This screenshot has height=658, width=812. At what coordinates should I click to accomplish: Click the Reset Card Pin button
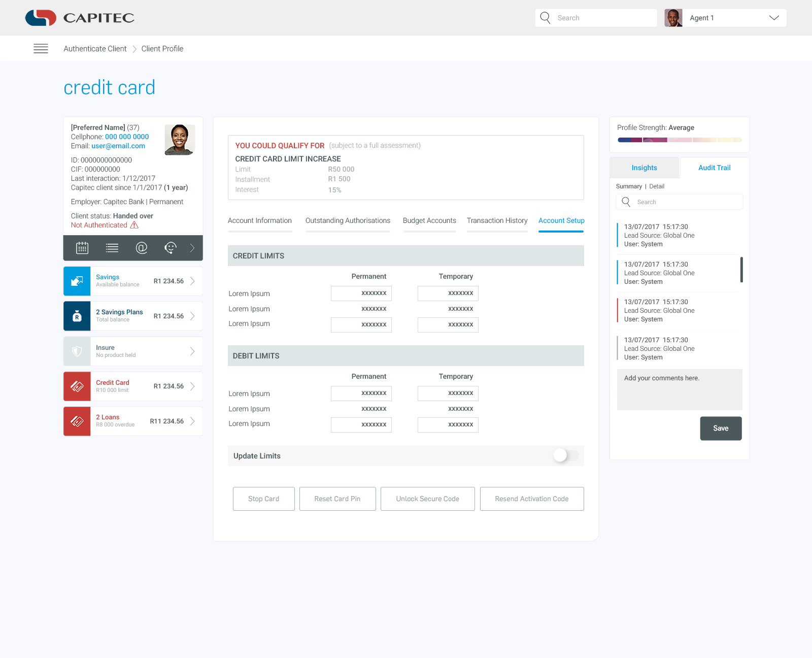(x=337, y=499)
